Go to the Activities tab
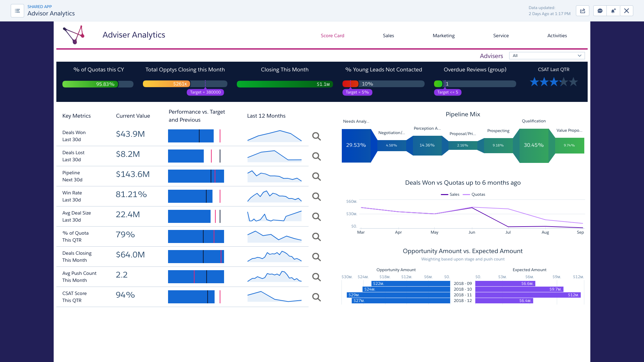This screenshot has width=644, height=362. pyautogui.click(x=557, y=36)
